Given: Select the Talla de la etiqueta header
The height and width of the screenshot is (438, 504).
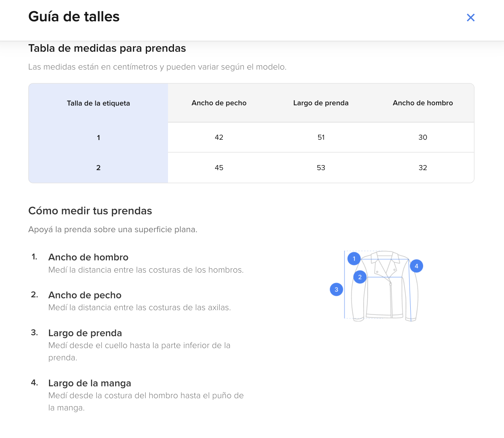Looking at the screenshot, I should pyautogui.click(x=98, y=103).
